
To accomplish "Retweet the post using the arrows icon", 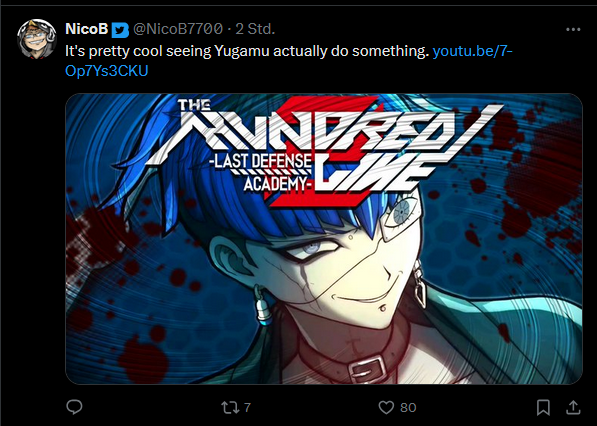I will pos(230,407).
